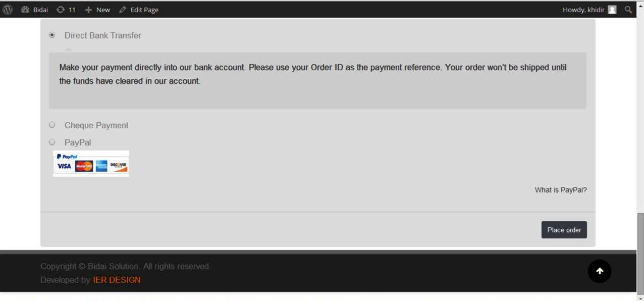
Task: Choose PayPal as payment method
Action: pos(52,142)
